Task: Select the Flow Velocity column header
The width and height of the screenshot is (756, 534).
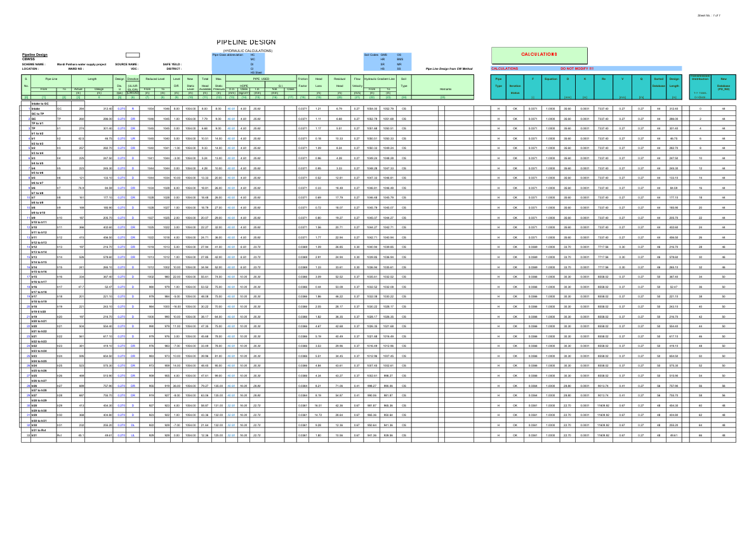Action: tap(357, 82)
